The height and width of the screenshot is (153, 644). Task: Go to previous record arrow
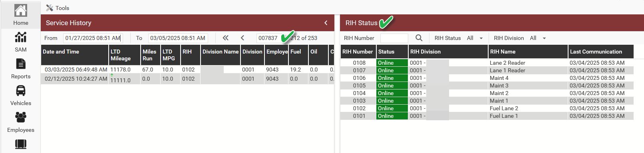[x=242, y=38]
